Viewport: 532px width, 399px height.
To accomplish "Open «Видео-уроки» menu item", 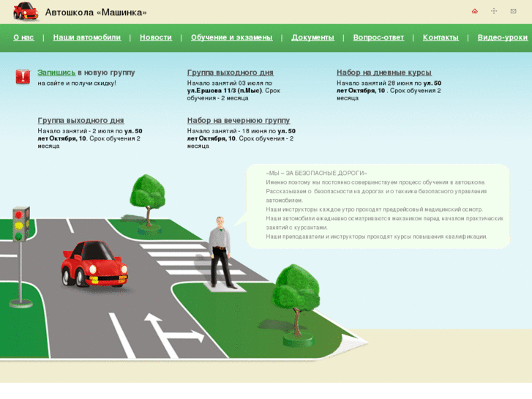I will [x=503, y=37].
